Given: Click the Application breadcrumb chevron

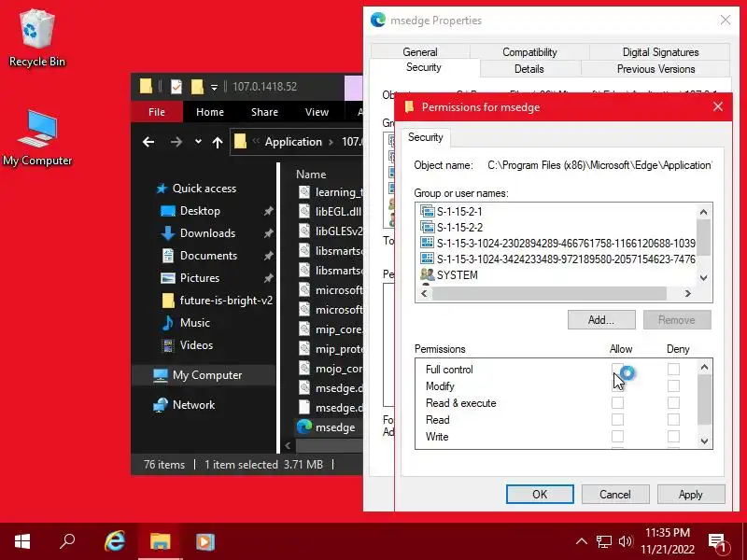Looking at the screenshot, I should pyautogui.click(x=331, y=143).
